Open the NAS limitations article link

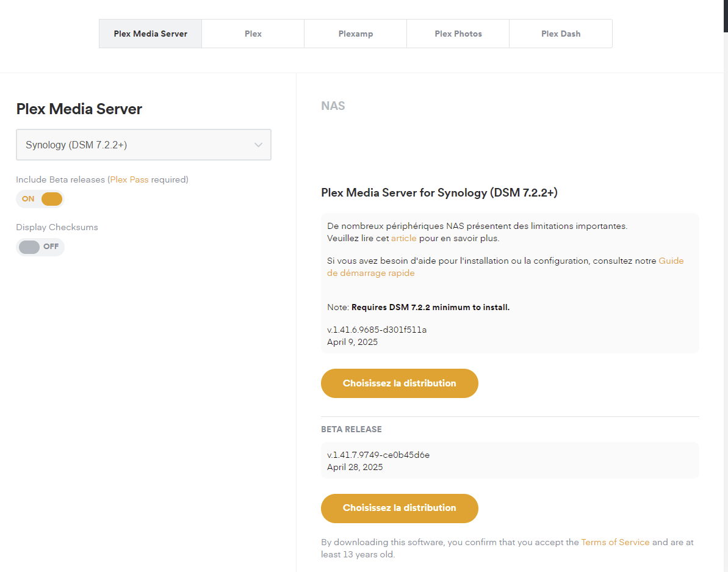pos(403,238)
